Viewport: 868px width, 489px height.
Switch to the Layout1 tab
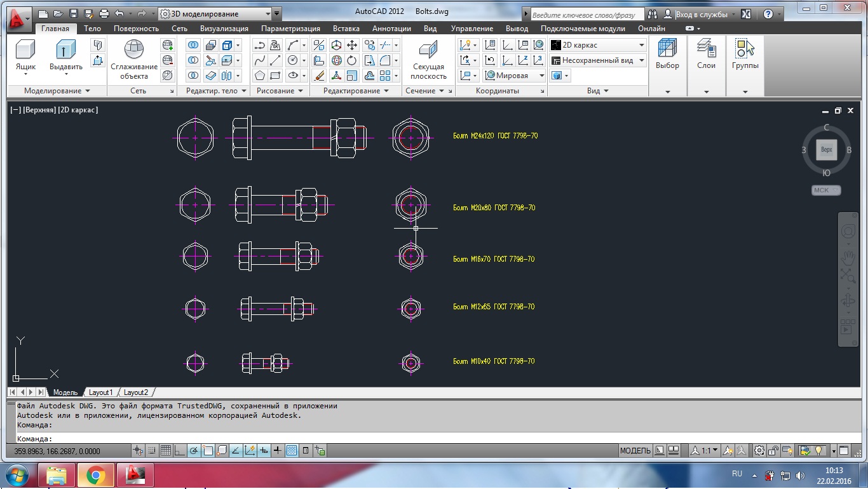tap(100, 392)
